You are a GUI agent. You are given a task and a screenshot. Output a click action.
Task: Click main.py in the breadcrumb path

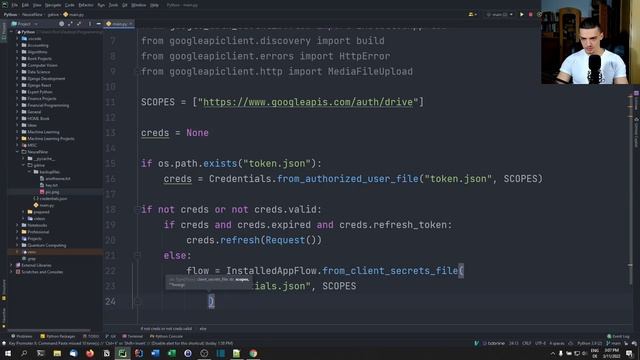(x=74, y=14)
